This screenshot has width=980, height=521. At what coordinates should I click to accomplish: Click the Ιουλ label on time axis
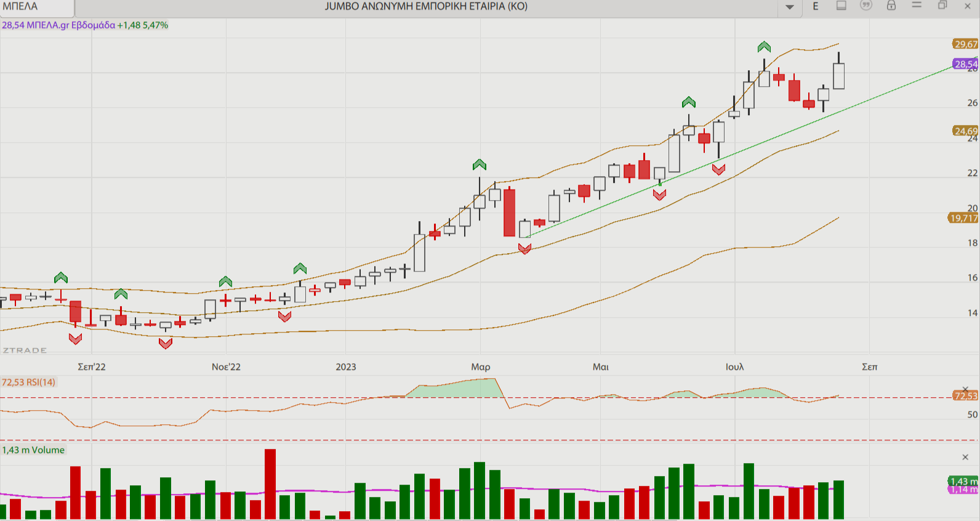click(x=734, y=367)
